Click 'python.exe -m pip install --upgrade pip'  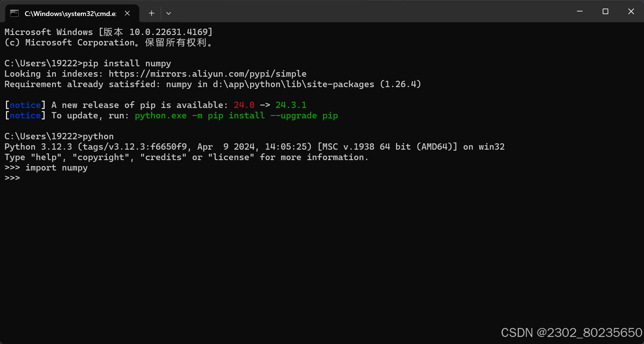236,115
